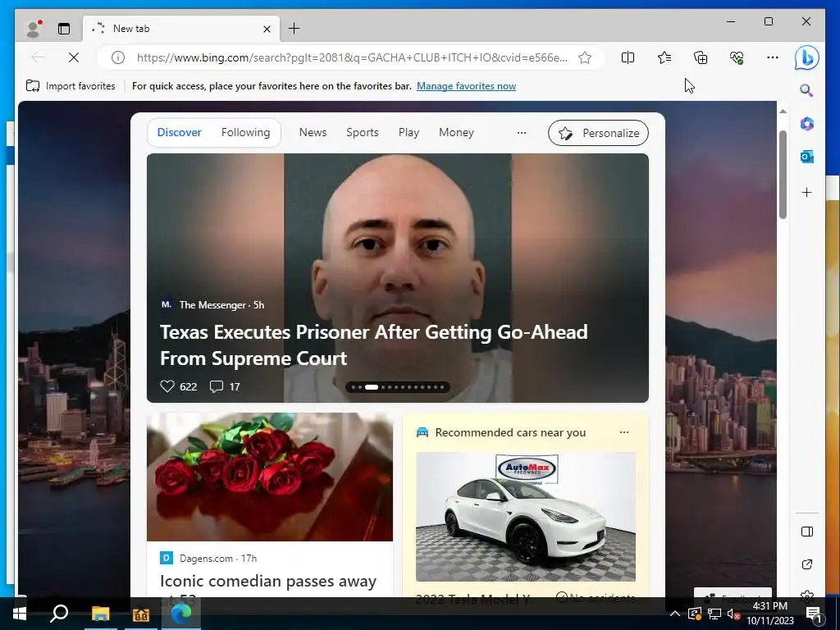Open Recommended cars card options menu

(x=624, y=432)
